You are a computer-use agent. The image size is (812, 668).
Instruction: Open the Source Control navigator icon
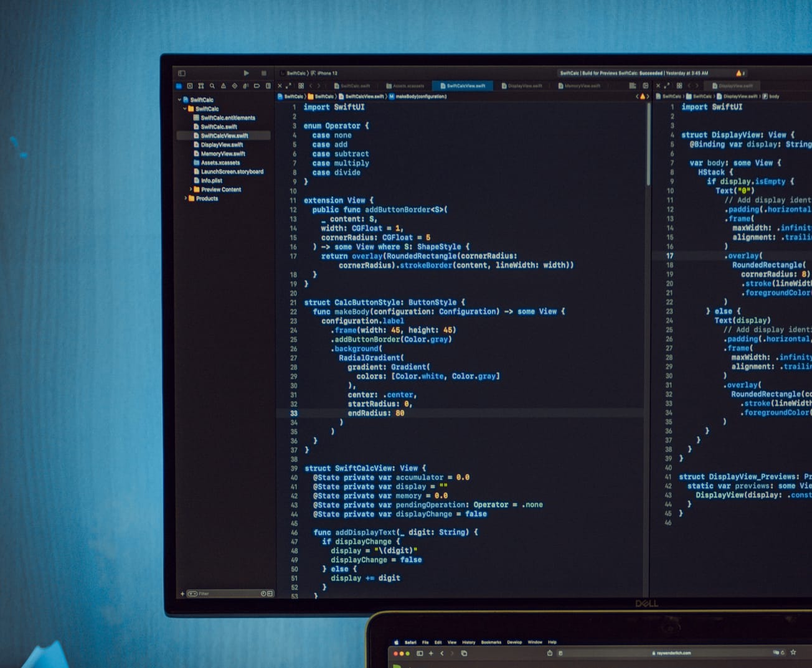pyautogui.click(x=190, y=86)
